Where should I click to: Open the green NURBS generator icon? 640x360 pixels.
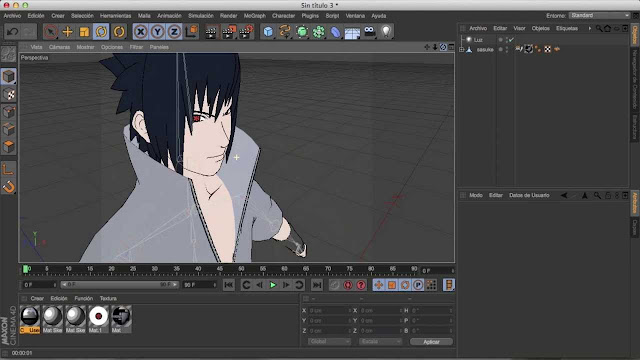tap(302, 31)
